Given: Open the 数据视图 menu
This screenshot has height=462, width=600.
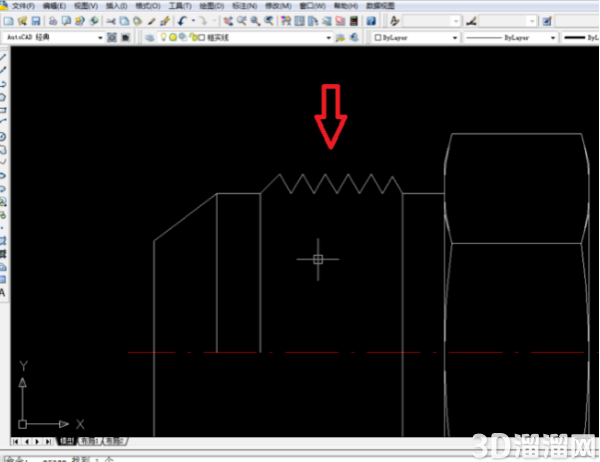Looking at the screenshot, I should [x=380, y=6].
